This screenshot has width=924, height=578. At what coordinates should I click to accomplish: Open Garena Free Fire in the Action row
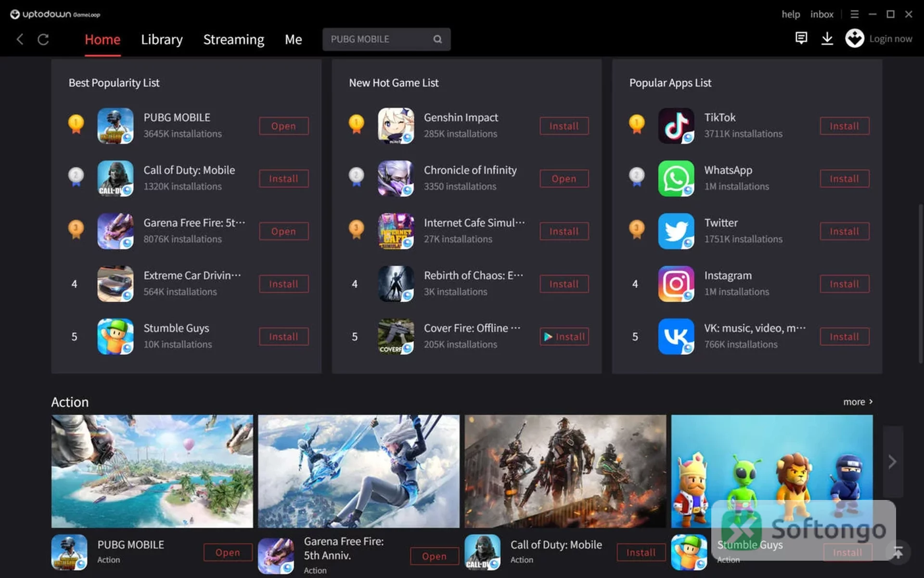point(434,556)
